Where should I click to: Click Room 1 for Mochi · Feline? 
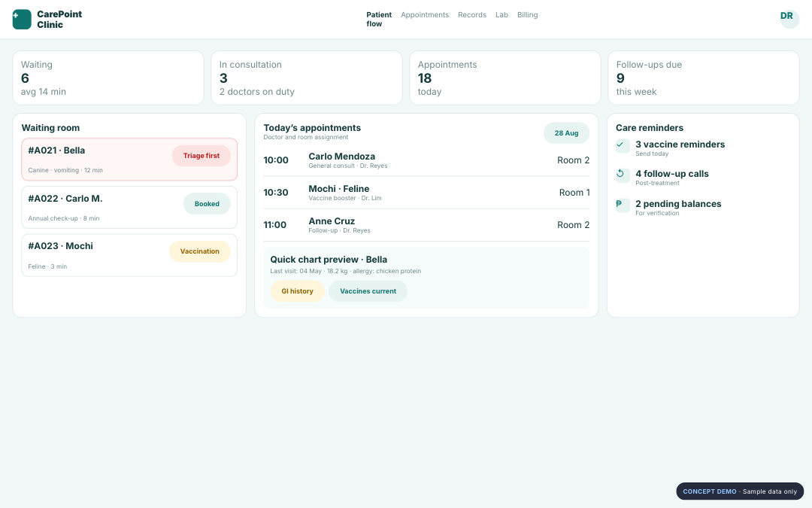(x=574, y=193)
